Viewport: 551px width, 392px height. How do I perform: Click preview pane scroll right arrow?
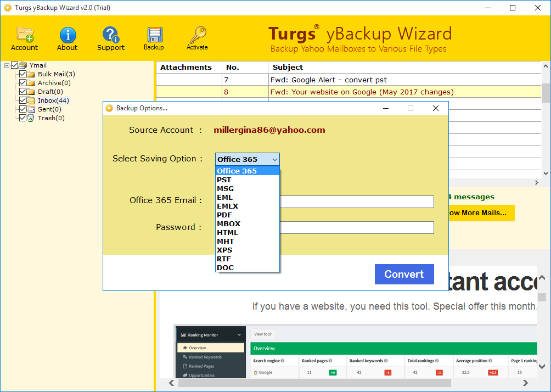coord(525,383)
